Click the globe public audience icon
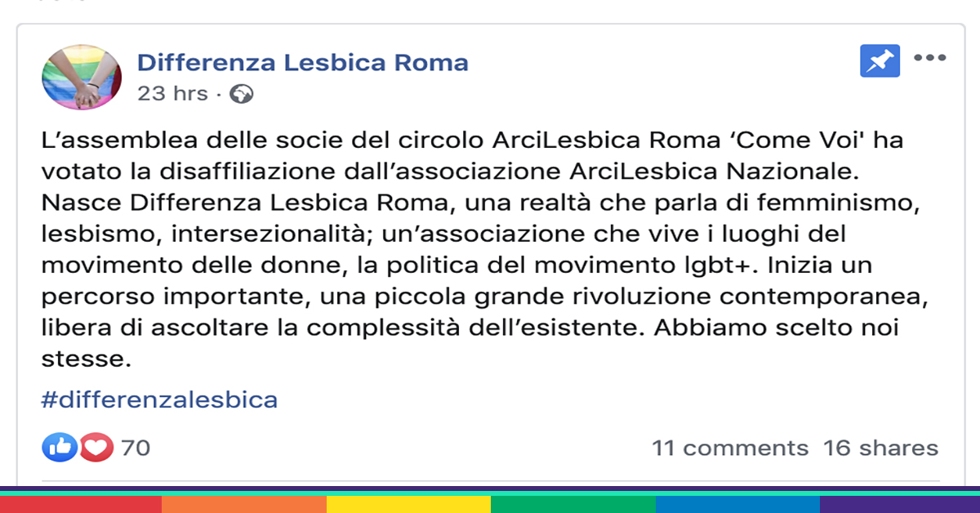This screenshot has width=980, height=513. click(242, 94)
